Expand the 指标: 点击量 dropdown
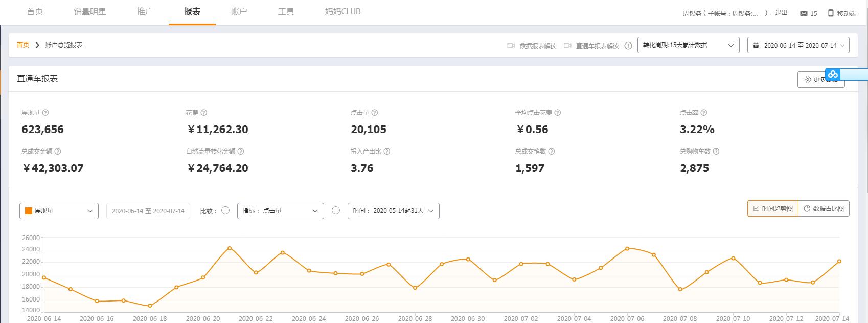 [280, 211]
